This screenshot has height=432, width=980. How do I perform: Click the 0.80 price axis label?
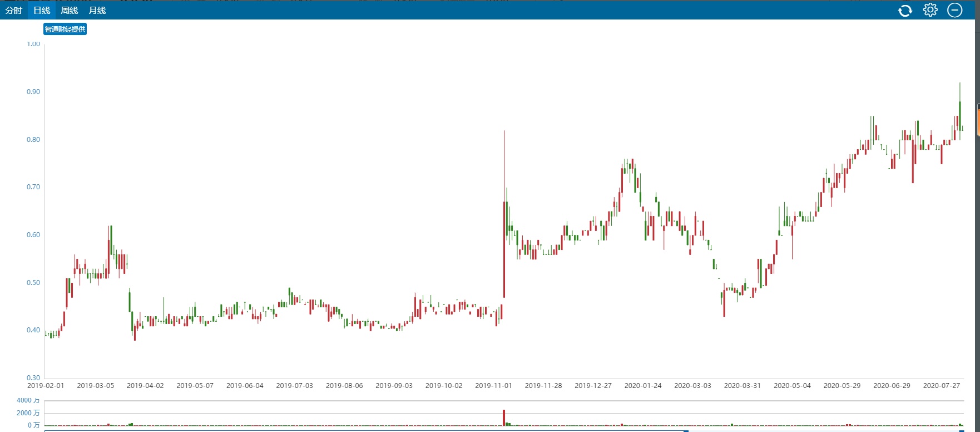point(33,140)
